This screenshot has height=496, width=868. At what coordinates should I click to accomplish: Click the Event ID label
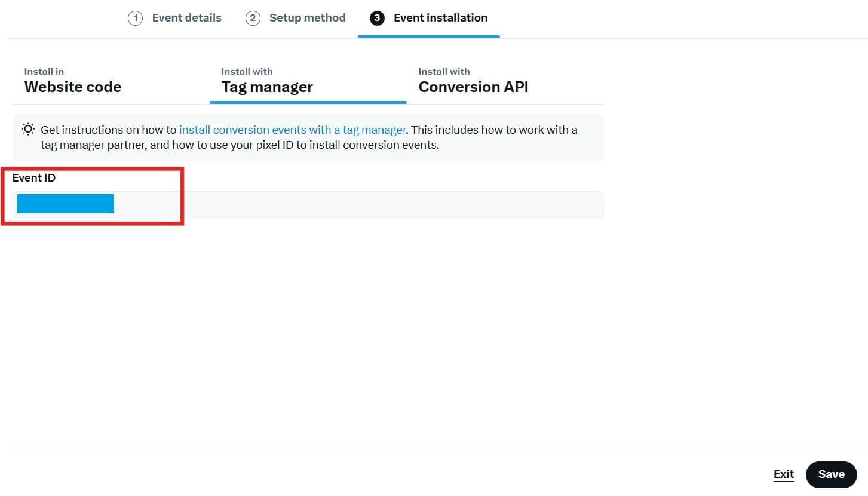tap(34, 178)
